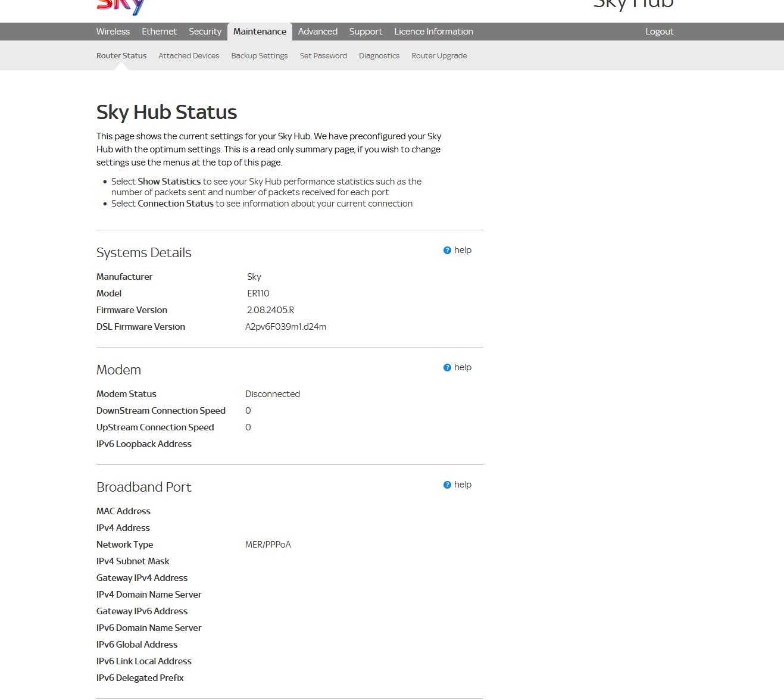The image size is (784, 700).
Task: Click the IPv4 Domain Name Server label
Action: [149, 595]
